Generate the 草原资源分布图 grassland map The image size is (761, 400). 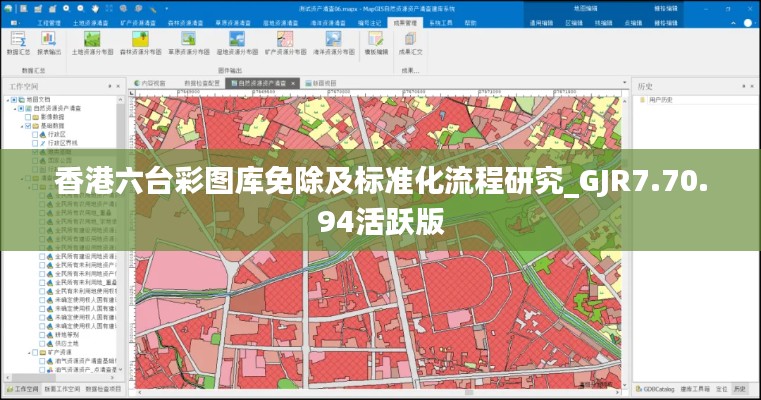click(x=188, y=43)
